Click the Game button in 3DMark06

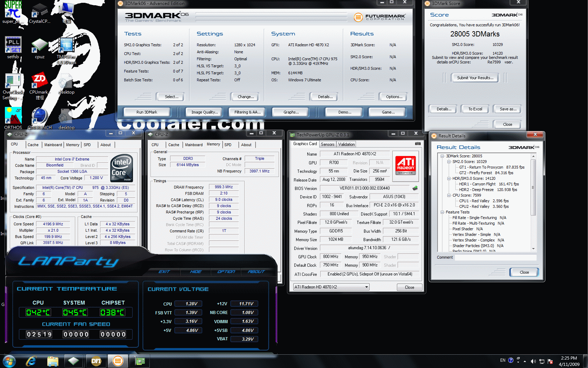coord(388,112)
